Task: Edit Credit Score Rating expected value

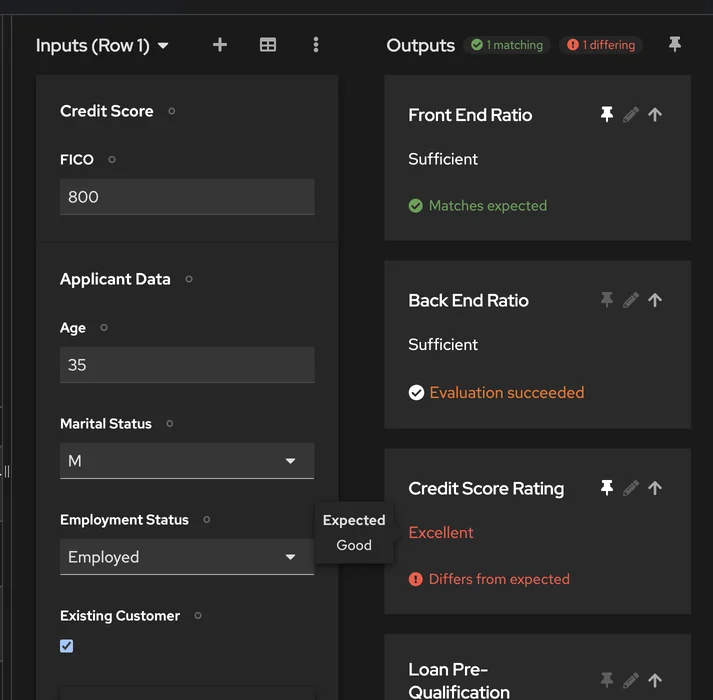Action: coord(631,488)
